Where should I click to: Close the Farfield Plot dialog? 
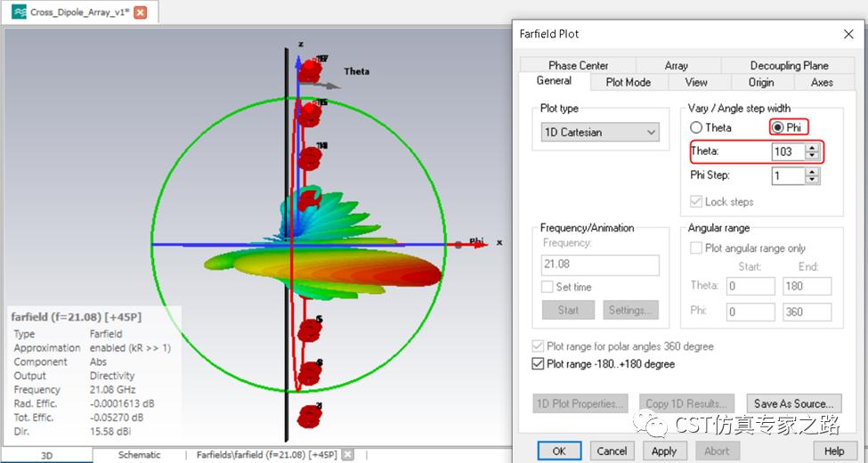click(848, 35)
